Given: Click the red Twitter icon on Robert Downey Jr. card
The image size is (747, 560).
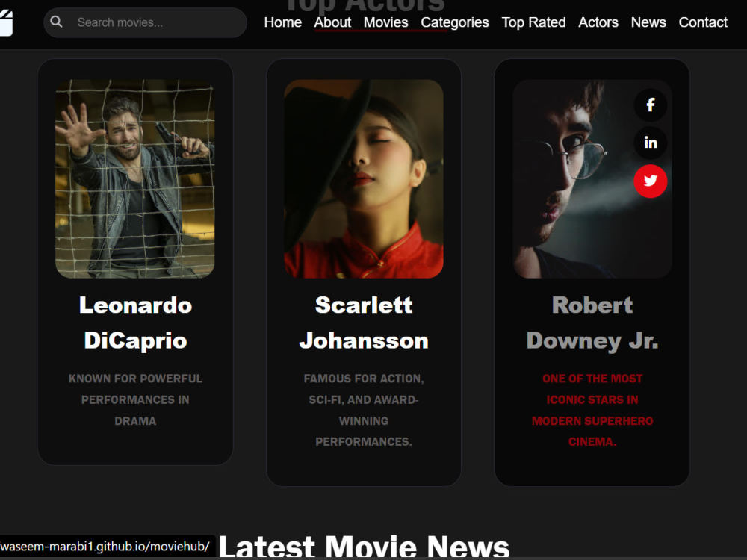Looking at the screenshot, I should [x=651, y=181].
